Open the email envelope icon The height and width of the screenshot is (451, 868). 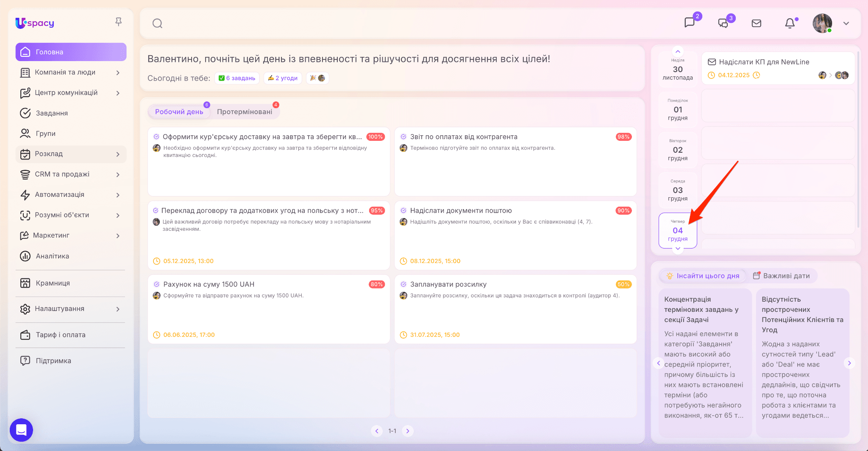pos(757,23)
